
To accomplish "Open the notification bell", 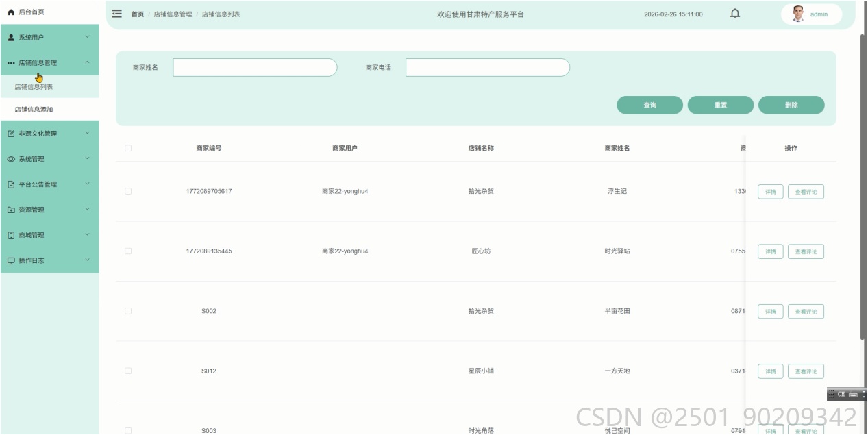I will pos(735,14).
